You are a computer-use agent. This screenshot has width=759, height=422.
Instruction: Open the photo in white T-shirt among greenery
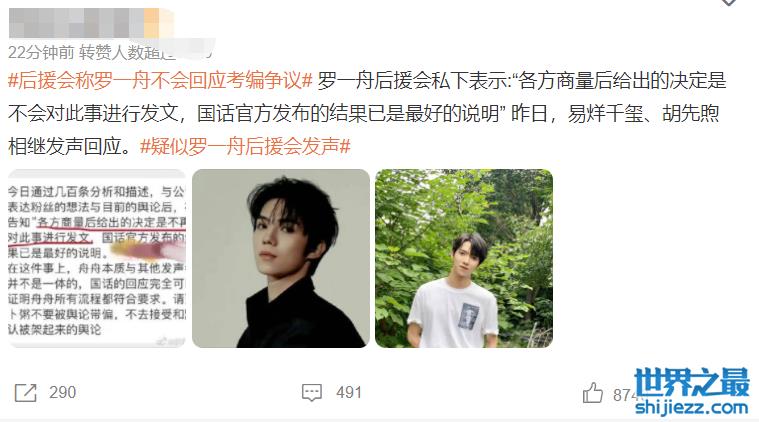(464, 258)
